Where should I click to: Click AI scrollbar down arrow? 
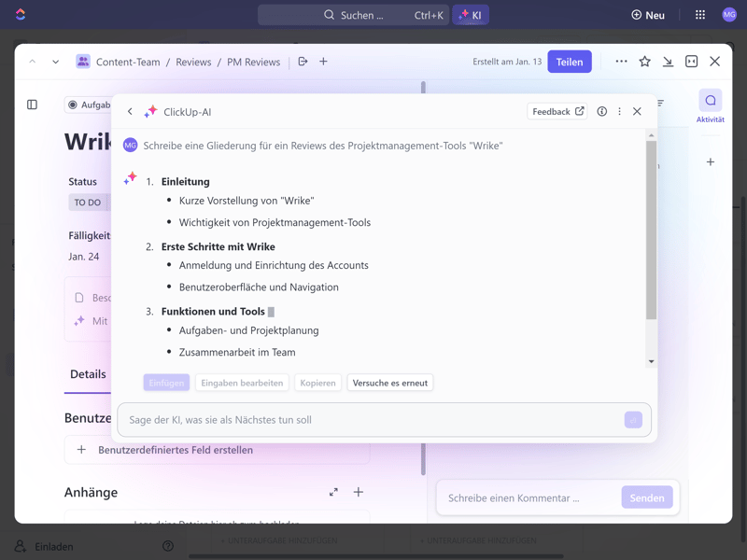651,362
